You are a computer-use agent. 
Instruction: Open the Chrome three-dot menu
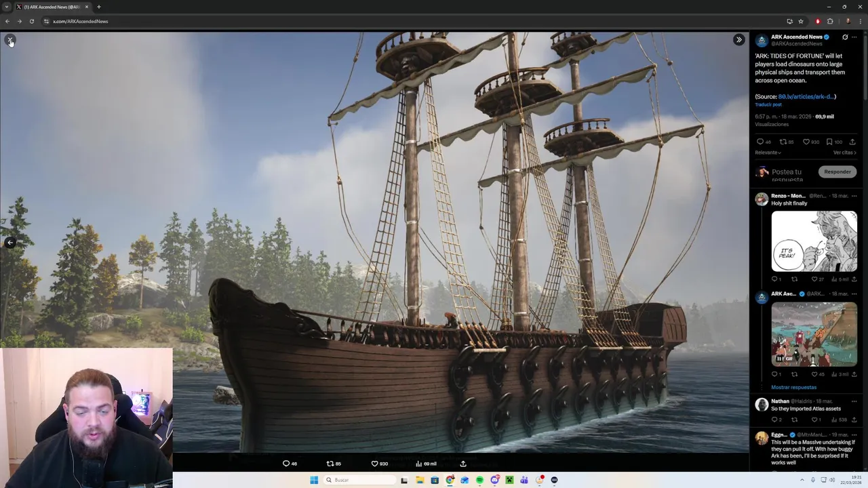860,21
